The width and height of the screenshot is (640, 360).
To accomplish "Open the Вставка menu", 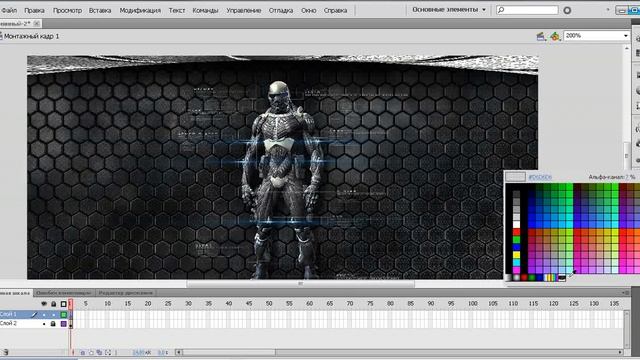I will coord(100,10).
